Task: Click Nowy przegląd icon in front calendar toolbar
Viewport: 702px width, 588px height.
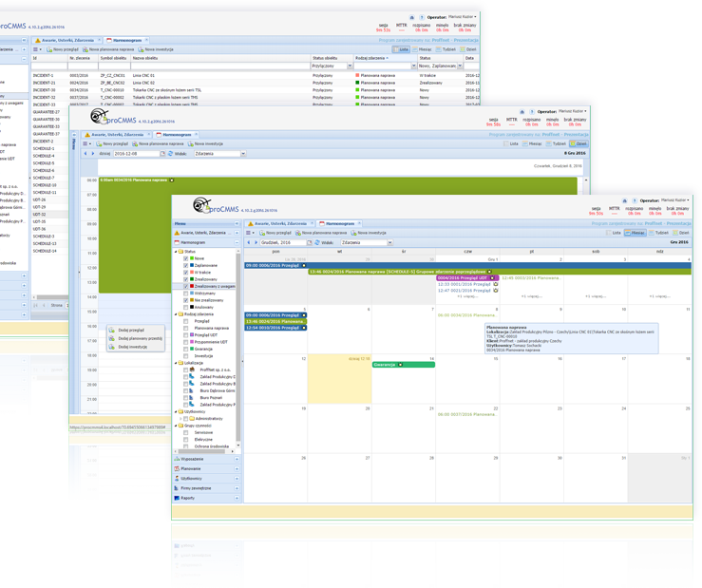Action: point(260,232)
